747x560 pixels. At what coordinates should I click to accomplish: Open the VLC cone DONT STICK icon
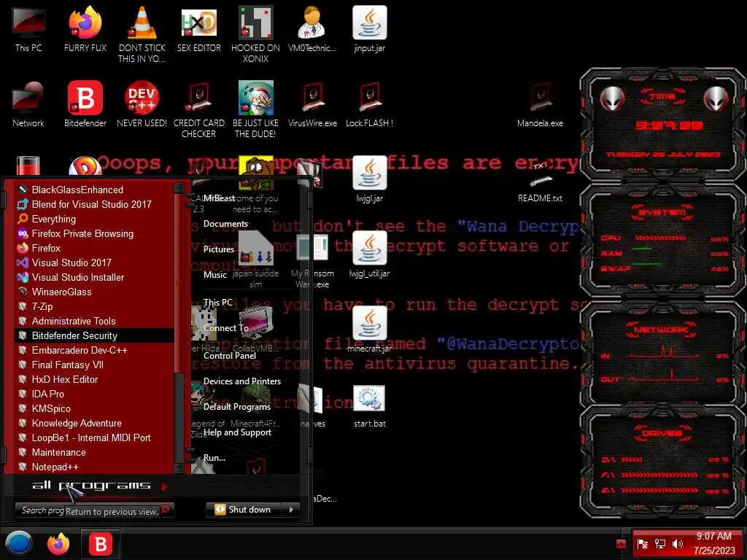142,34
